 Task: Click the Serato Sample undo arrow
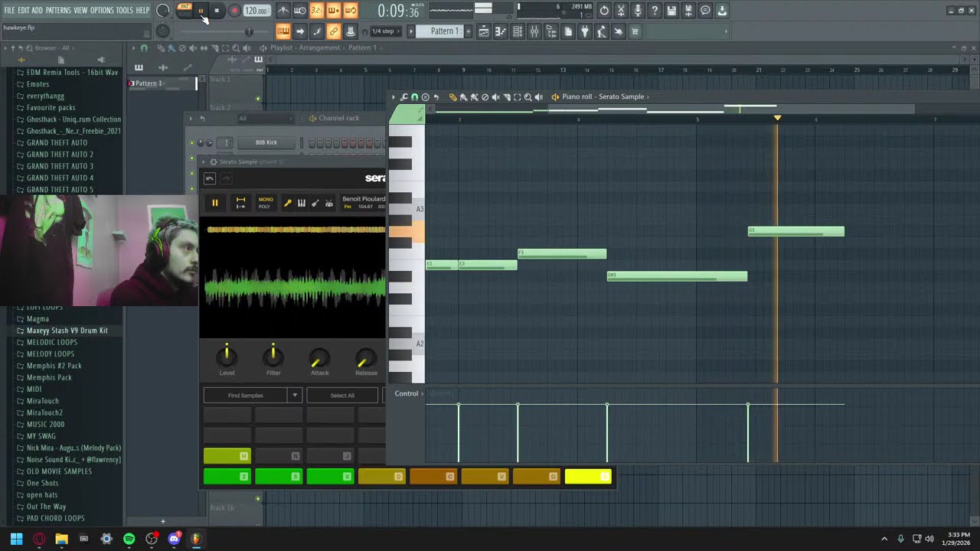(210, 178)
